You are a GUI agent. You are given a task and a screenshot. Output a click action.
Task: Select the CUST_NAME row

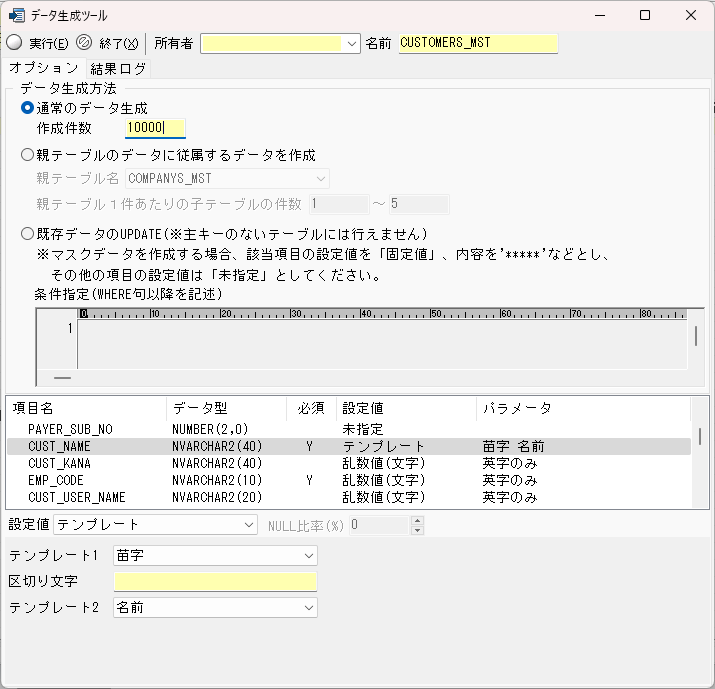pyautogui.click(x=349, y=446)
